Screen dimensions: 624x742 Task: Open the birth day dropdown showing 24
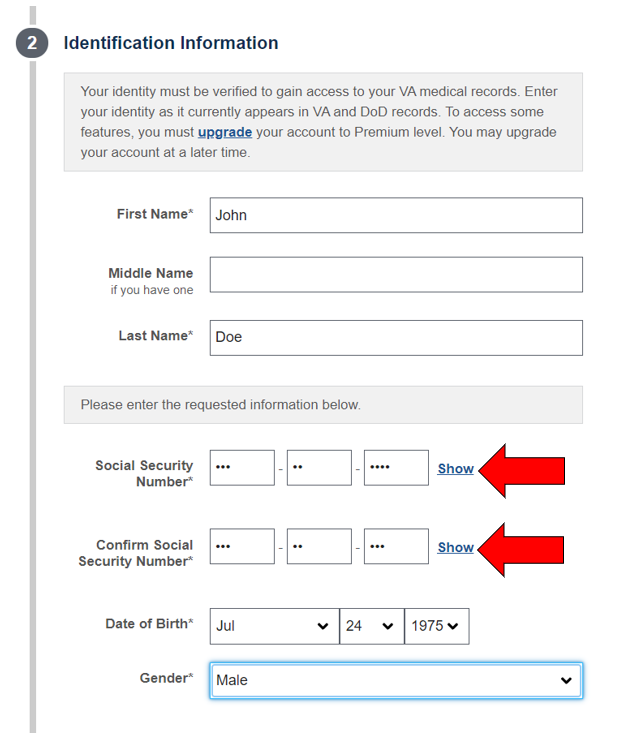coord(372,627)
